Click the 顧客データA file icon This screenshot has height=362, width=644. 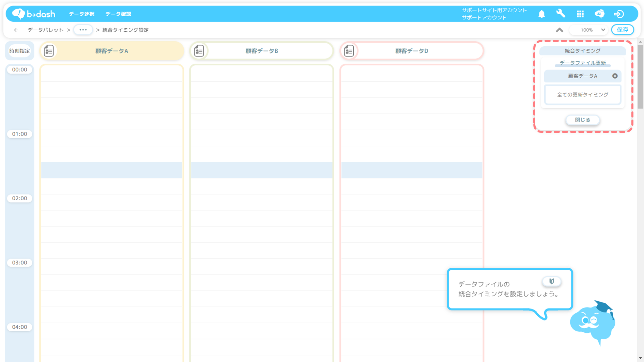tap(49, 51)
